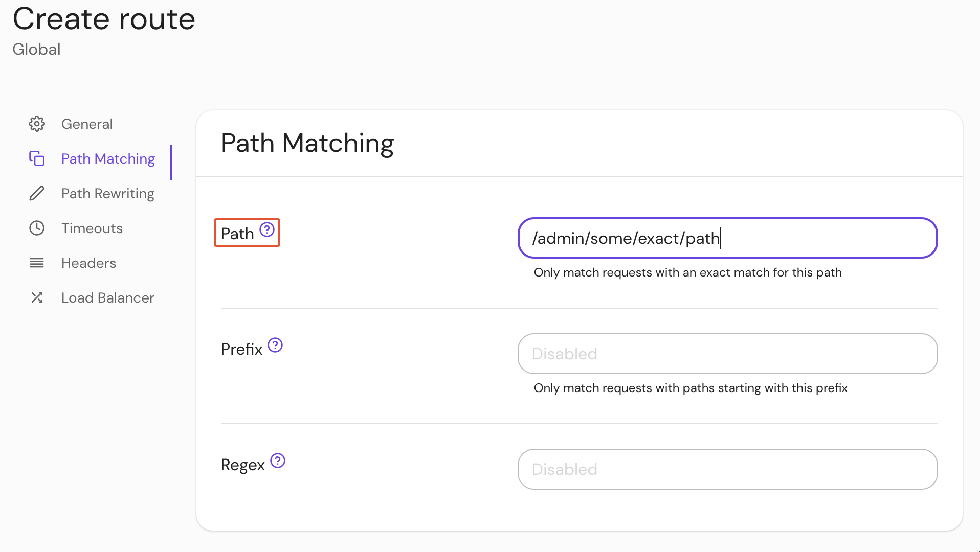Viewport: 980px width, 552px height.
Task: Click the gear icon beside General
Action: coord(36,124)
